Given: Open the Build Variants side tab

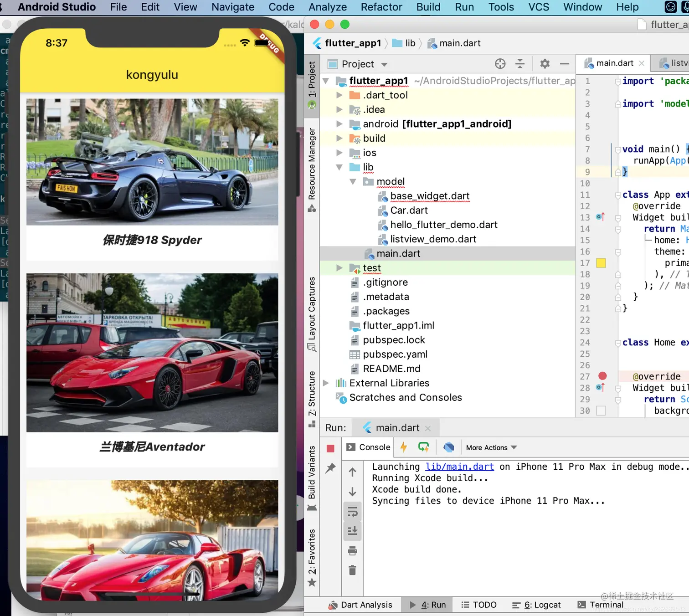Looking at the screenshot, I should pyautogui.click(x=312, y=478).
